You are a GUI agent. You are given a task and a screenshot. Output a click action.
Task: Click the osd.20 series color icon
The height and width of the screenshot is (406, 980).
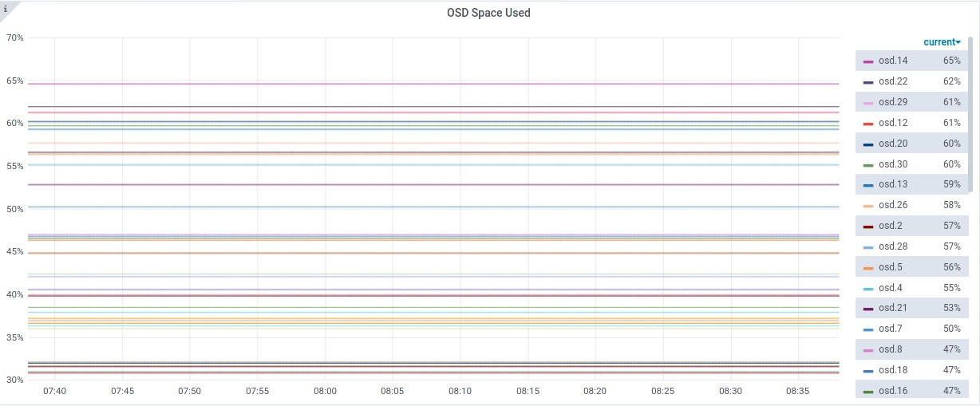point(868,144)
